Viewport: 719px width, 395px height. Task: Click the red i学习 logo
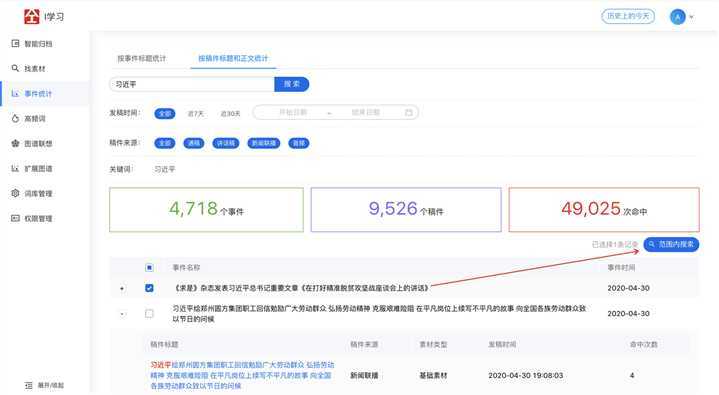pyautogui.click(x=32, y=17)
